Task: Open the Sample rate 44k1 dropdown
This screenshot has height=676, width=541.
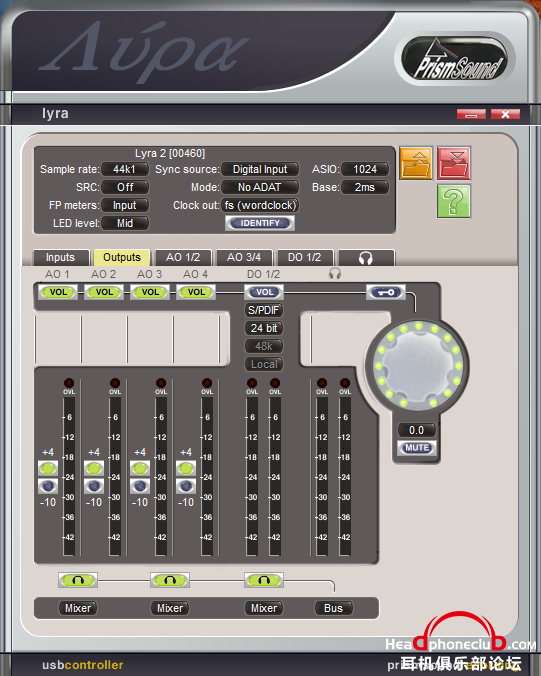Action: 125,169
